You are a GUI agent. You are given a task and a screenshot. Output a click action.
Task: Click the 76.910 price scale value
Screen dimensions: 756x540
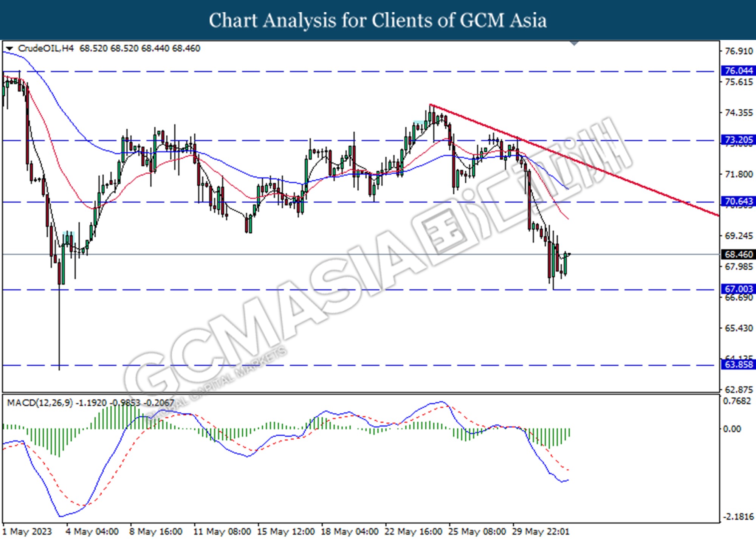tap(739, 51)
